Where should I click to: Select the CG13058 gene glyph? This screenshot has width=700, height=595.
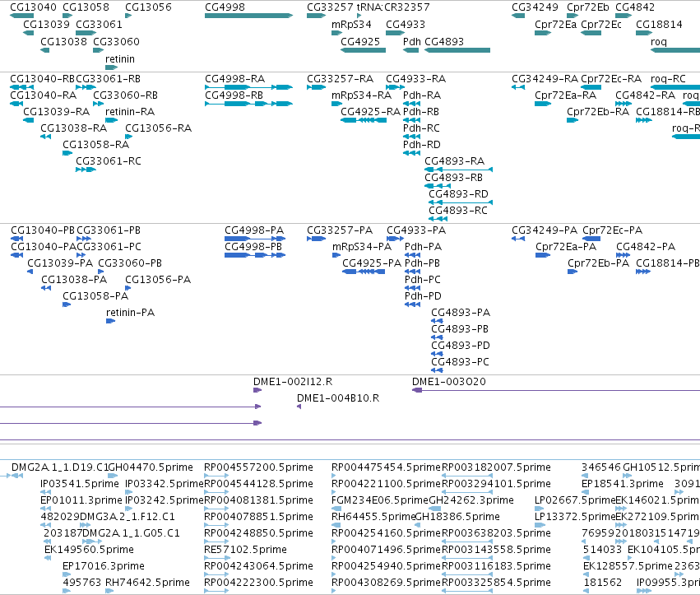coord(67,16)
